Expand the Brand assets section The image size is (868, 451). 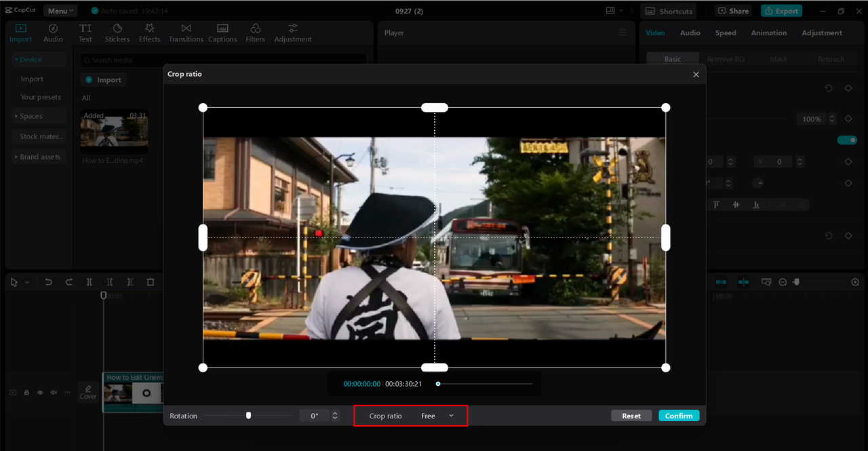(x=38, y=157)
